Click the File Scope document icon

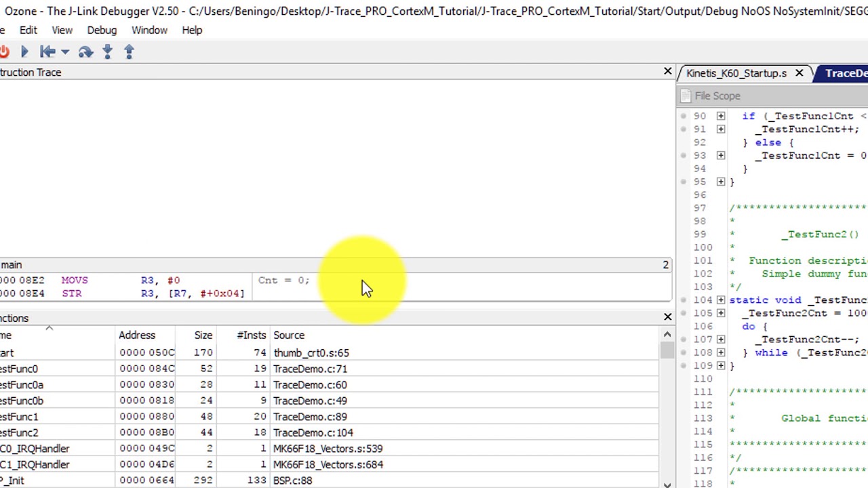(x=685, y=96)
